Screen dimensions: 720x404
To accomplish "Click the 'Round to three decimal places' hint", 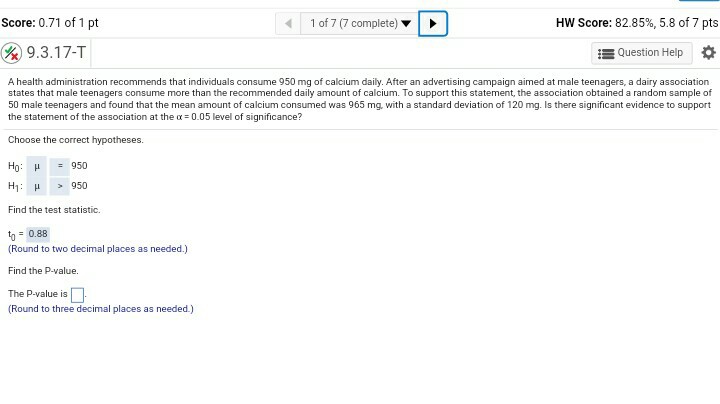I will point(101,309).
